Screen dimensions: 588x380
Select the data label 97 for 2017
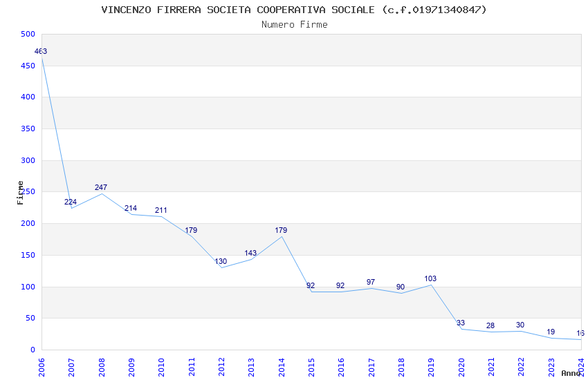(371, 282)
